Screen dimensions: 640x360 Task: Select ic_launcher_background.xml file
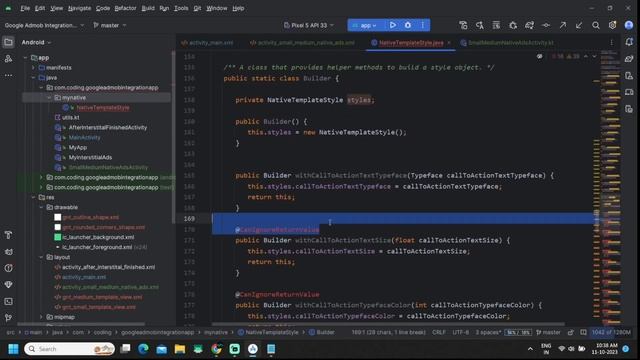98,237
